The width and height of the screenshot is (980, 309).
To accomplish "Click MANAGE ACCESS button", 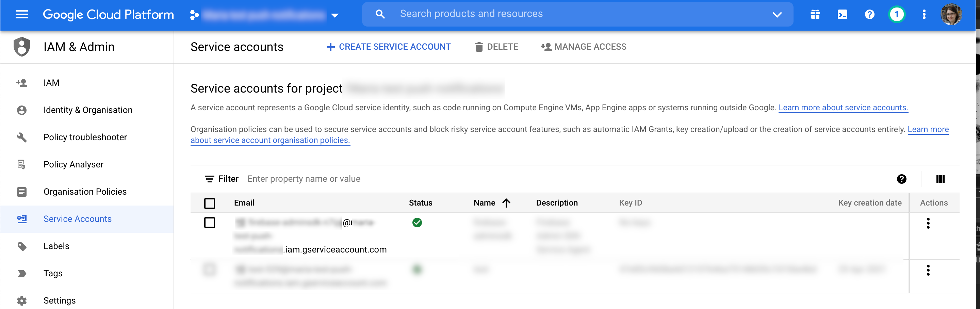I will (x=584, y=47).
